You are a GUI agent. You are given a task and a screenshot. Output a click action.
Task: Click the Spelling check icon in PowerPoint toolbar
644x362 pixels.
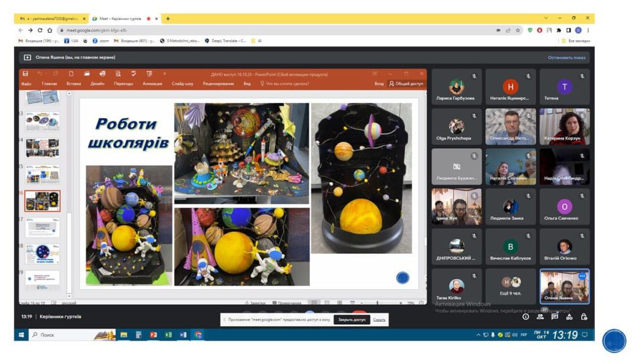point(133,74)
